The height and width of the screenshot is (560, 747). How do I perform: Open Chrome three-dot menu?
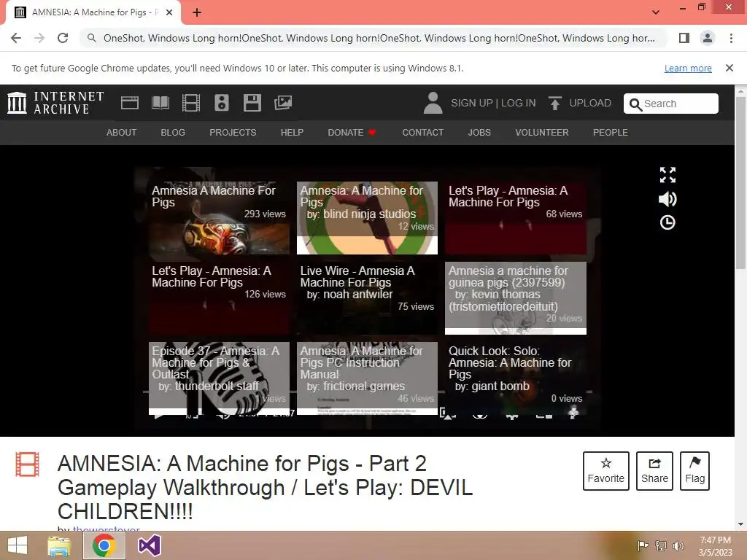pos(731,38)
